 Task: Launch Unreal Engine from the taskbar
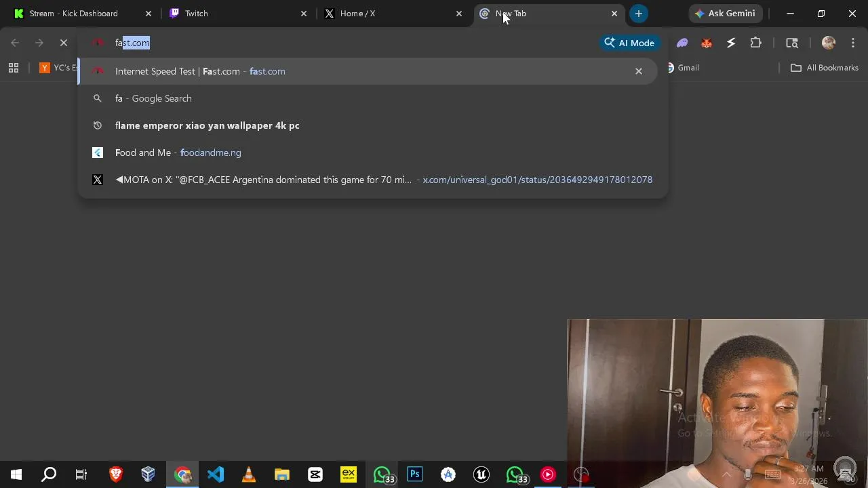481,474
